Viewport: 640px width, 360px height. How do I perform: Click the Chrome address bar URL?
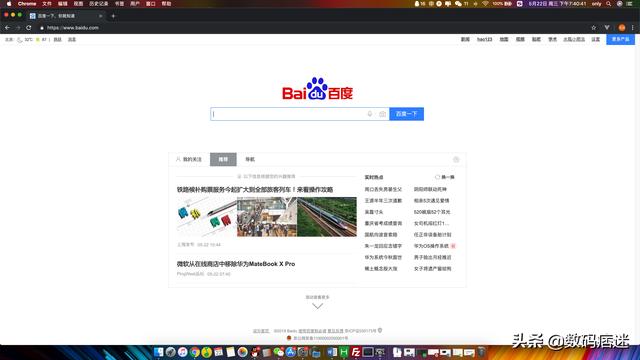tap(73, 28)
